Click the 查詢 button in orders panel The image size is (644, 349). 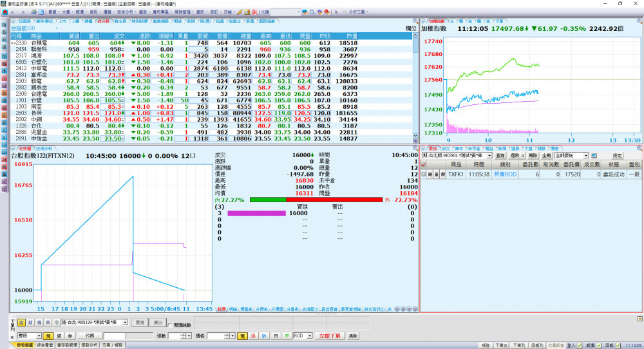[x=500, y=156]
